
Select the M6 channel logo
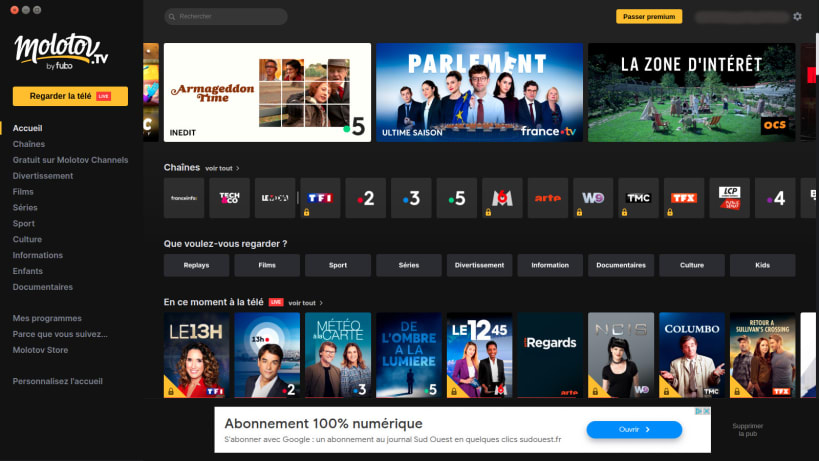502,198
